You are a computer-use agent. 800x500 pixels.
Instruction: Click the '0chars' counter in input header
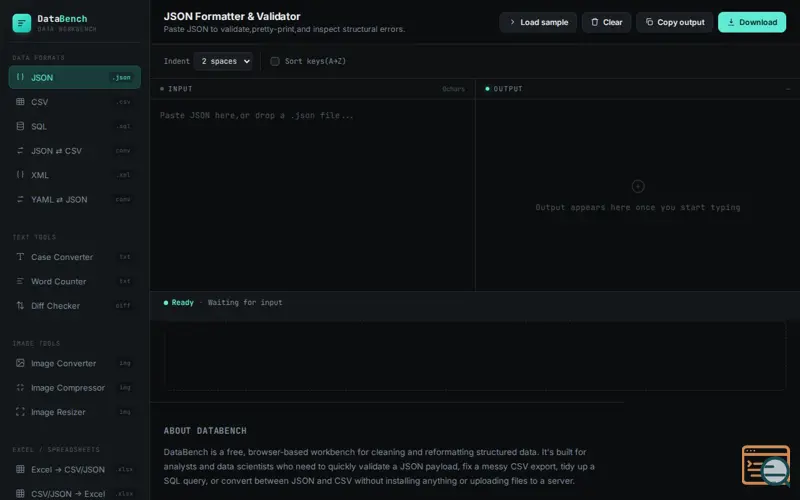click(454, 89)
